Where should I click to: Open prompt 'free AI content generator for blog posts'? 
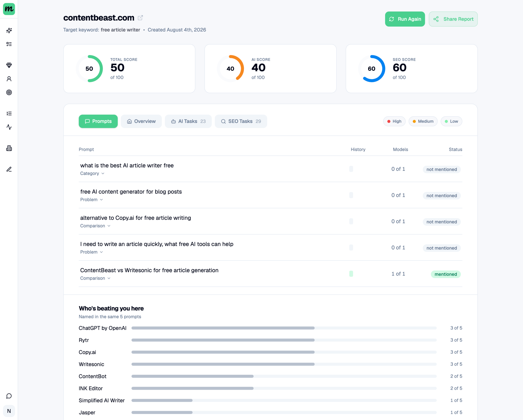click(x=131, y=192)
